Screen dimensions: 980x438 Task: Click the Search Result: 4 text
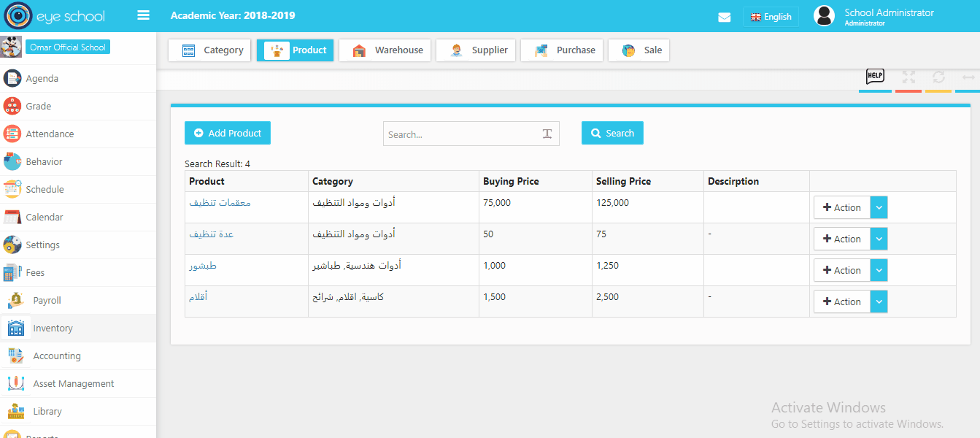217,164
